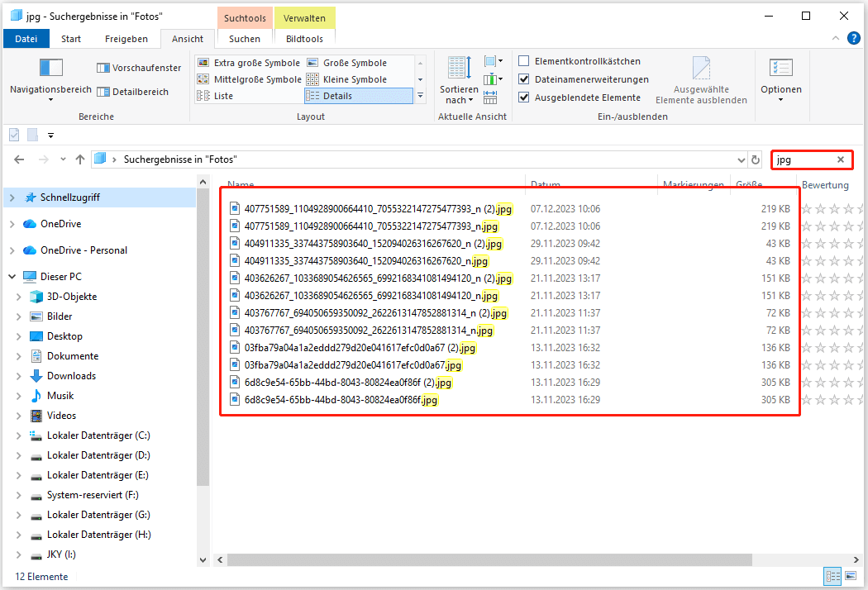The image size is (868, 590).
Task: Select 3D-Objekte in navigation pane
Action: point(71,297)
